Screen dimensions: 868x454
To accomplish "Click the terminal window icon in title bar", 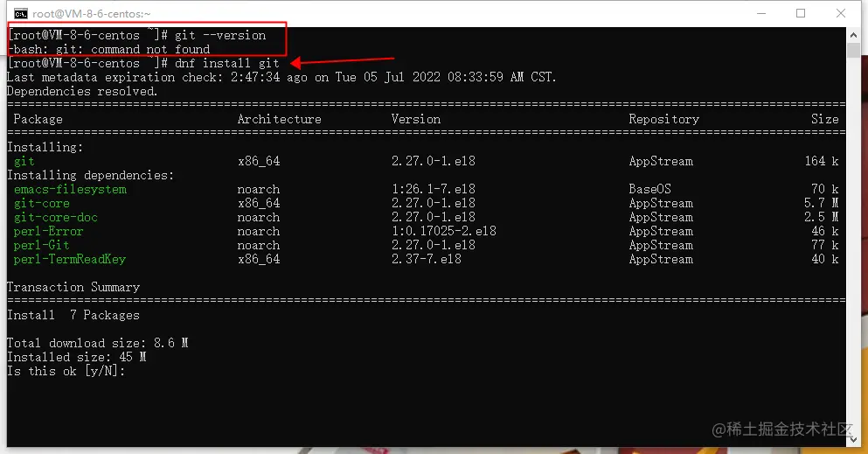I will [x=20, y=13].
